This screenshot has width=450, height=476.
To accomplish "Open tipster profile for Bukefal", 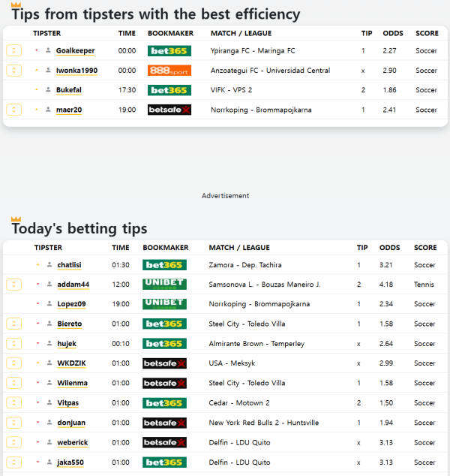I will (x=69, y=90).
